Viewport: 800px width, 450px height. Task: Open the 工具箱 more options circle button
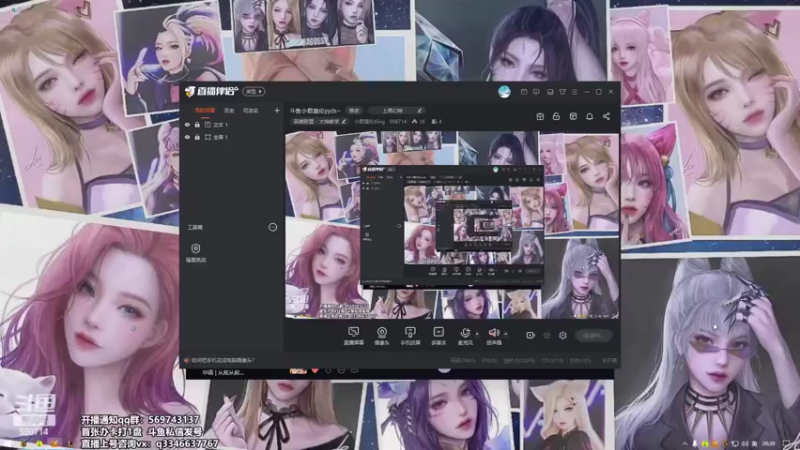tap(273, 227)
